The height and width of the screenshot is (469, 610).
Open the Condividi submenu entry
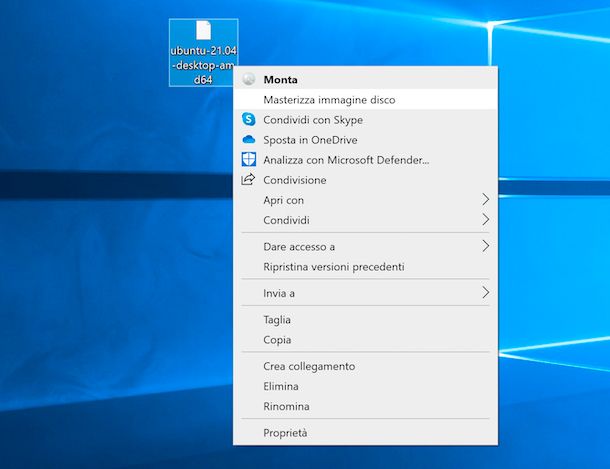(365, 220)
